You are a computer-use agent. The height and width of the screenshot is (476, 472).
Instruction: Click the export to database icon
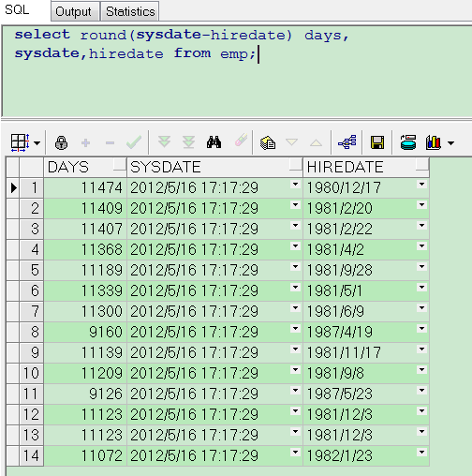408,142
